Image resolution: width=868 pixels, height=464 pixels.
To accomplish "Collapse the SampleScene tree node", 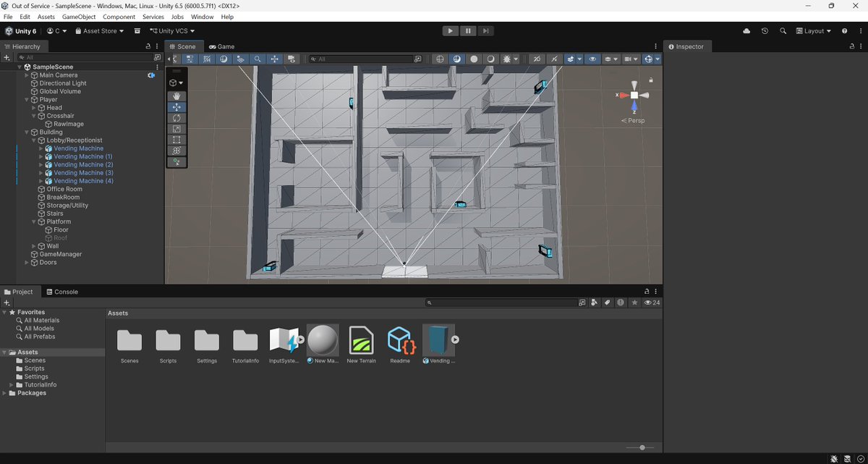I will point(20,67).
